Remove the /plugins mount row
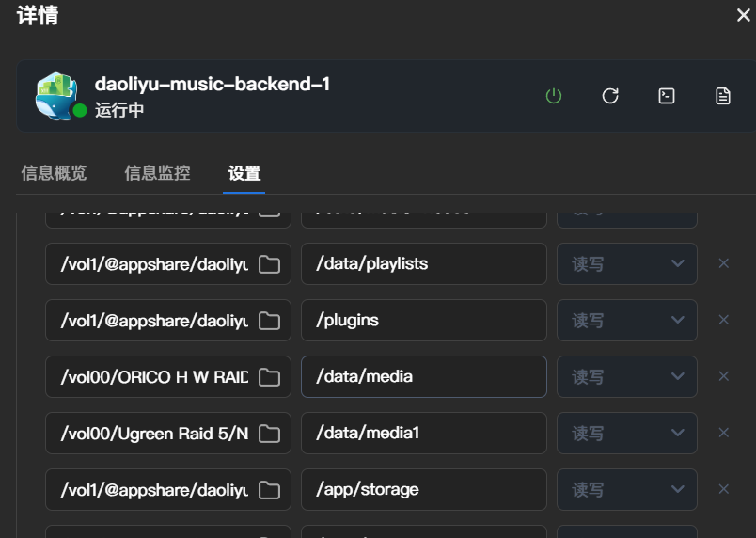The height and width of the screenshot is (538, 756). coord(724,320)
